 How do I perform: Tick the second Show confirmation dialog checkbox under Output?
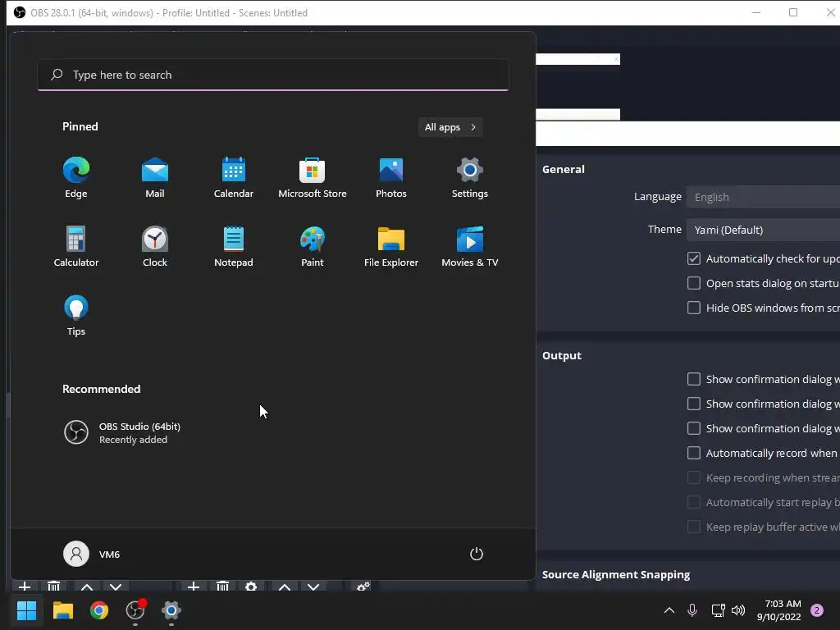coord(694,404)
